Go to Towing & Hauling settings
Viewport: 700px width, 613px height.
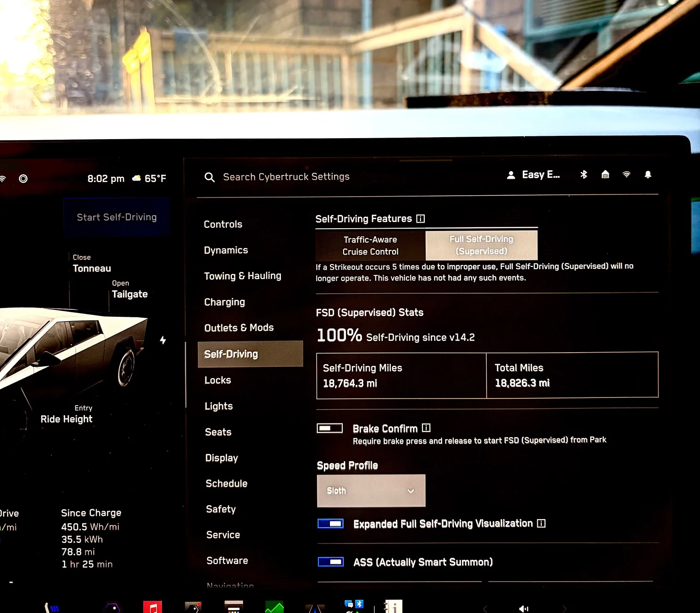(243, 276)
